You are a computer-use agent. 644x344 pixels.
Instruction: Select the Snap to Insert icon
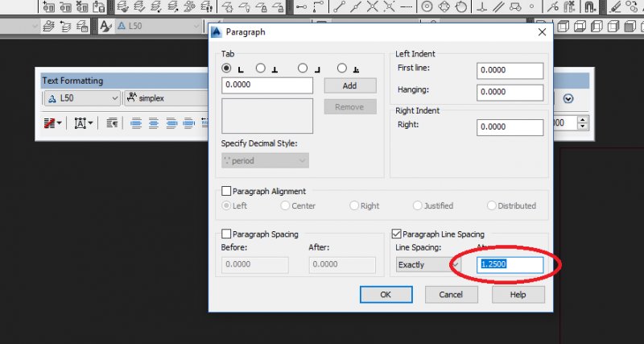point(515,6)
